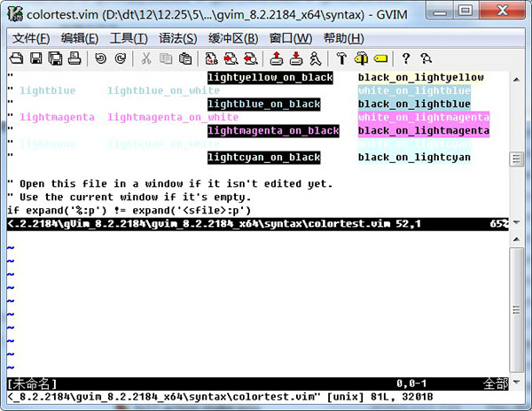Build tags toolbar icon

(362, 58)
